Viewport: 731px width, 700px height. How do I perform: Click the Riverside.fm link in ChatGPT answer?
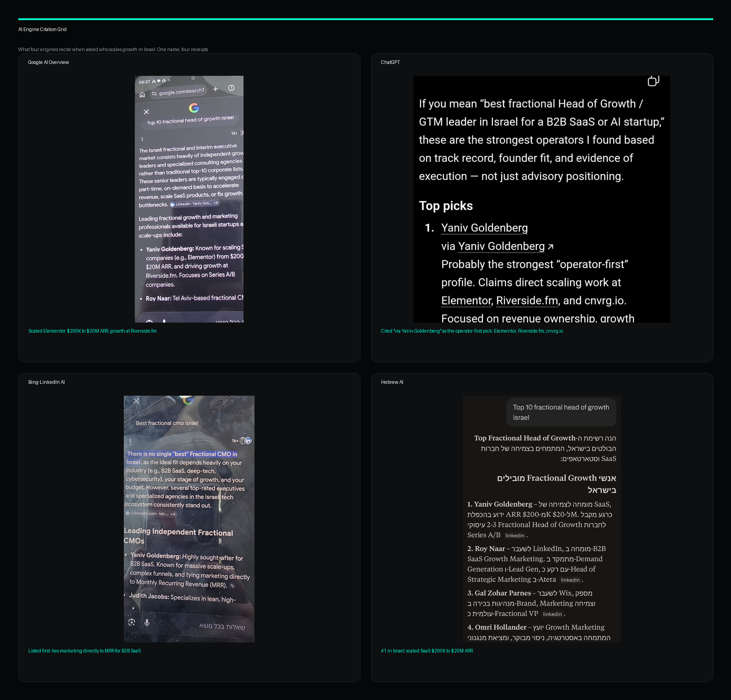tap(527, 301)
